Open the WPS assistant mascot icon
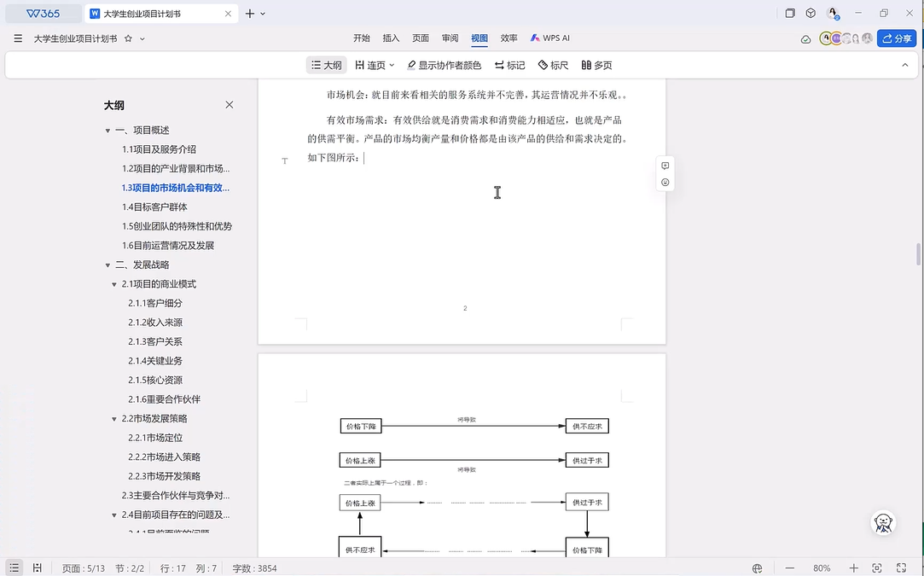The image size is (924, 576). click(x=884, y=523)
